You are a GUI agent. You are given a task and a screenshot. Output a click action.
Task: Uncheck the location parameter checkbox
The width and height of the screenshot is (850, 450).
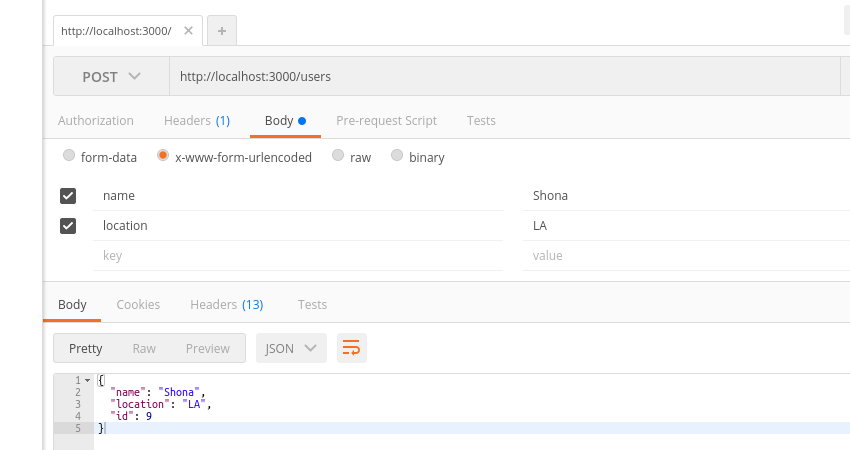pyautogui.click(x=68, y=226)
